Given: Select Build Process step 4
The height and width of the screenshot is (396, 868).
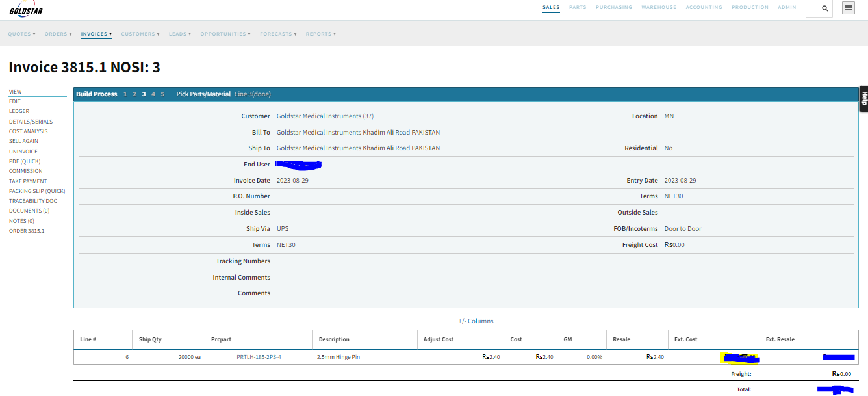Looking at the screenshot, I should (x=153, y=94).
